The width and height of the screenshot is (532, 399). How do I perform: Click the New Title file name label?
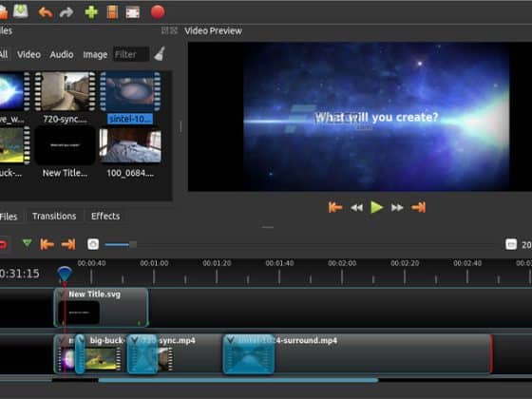(x=65, y=173)
